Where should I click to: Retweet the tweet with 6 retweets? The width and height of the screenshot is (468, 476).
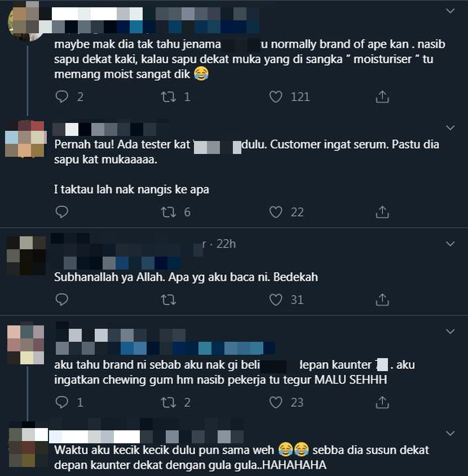(x=168, y=212)
